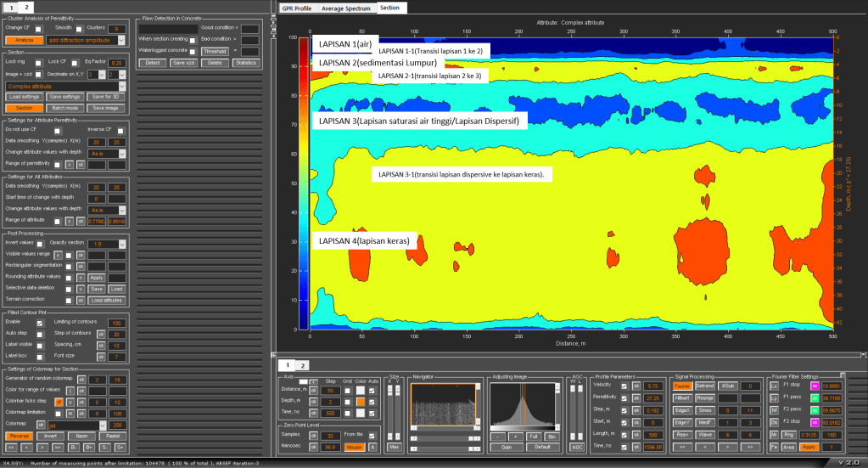Click the AGC button below sliders

(x=576, y=446)
